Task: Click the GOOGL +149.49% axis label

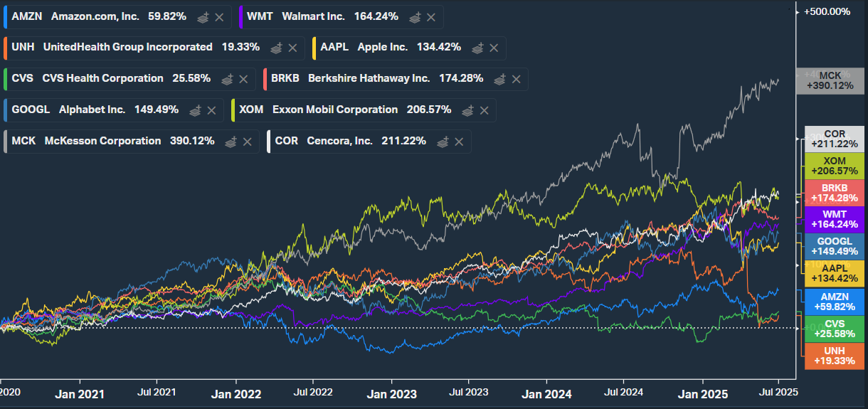Action: [x=834, y=247]
